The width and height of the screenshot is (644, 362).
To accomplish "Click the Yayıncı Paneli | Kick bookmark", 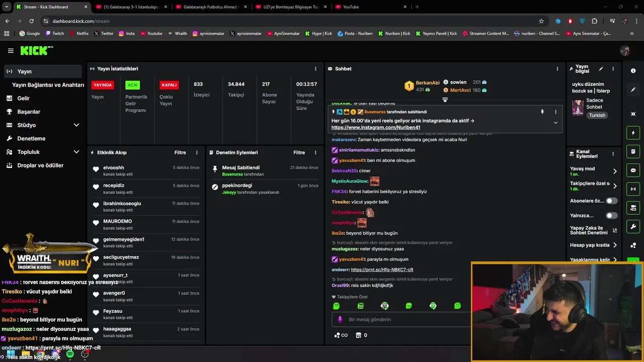I will pyautogui.click(x=436, y=34).
